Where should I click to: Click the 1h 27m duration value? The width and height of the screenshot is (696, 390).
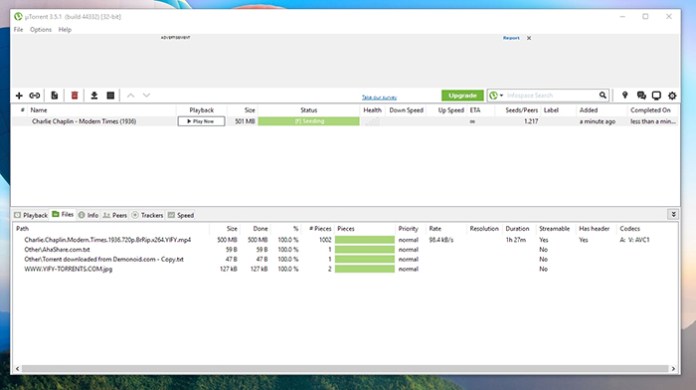(515, 240)
